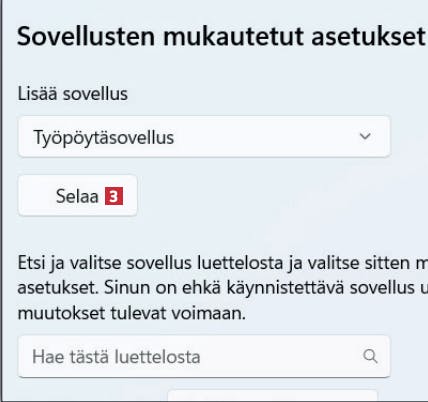This screenshot has width=428, height=402.
Task: Click the red number 3 badge
Action: [114, 196]
